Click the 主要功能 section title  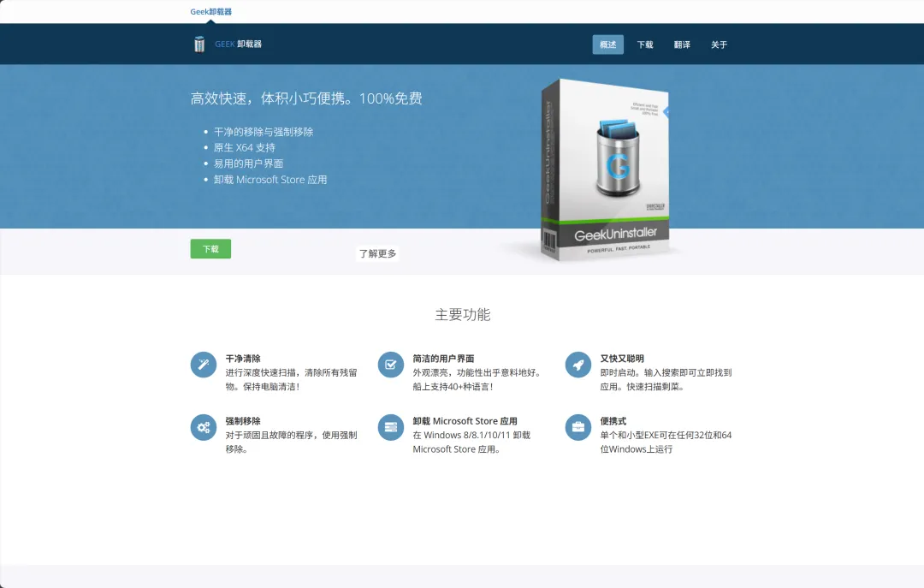[463, 315]
